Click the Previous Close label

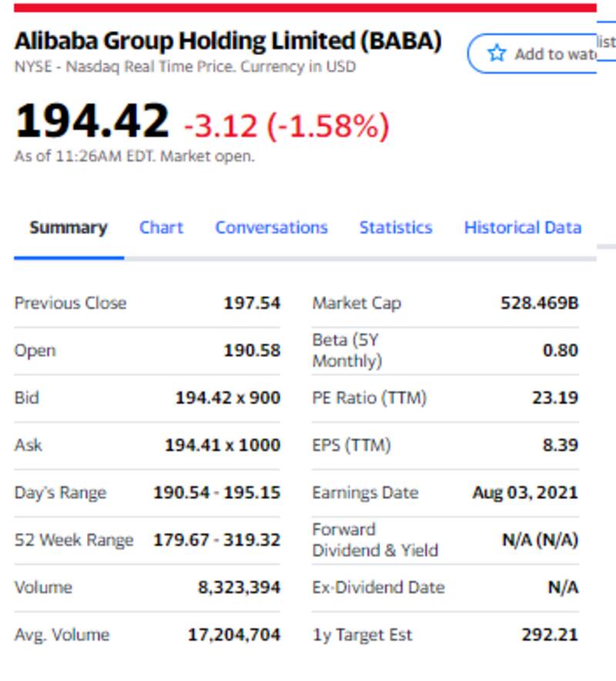pos(70,303)
